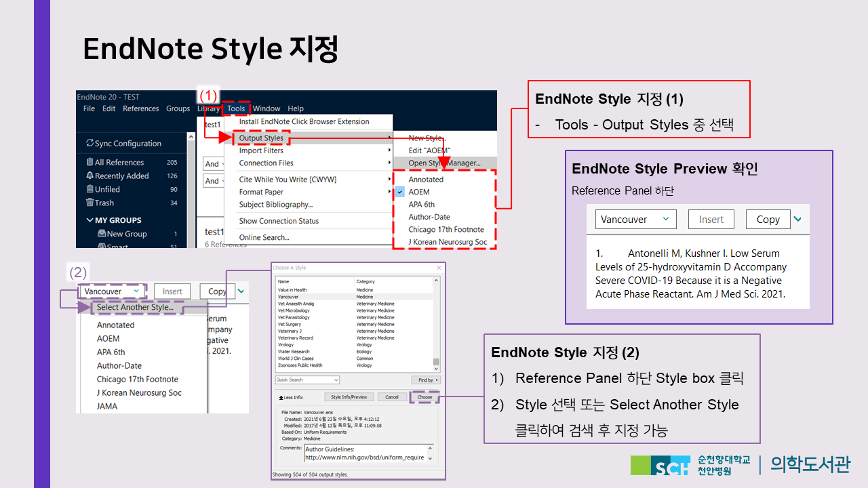Select Vancouver row in style table

[353, 297]
